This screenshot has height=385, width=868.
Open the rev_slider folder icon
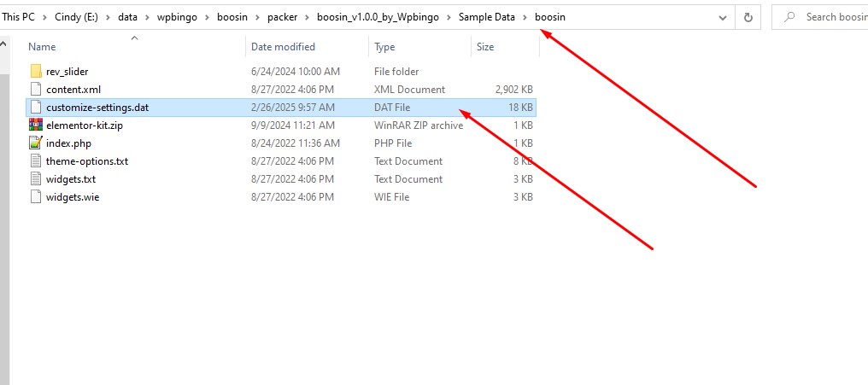(36, 72)
